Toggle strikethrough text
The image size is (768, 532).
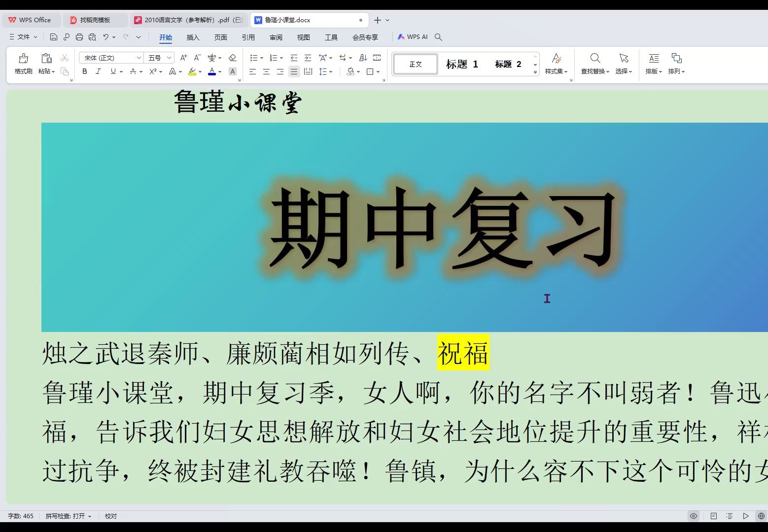(x=133, y=71)
